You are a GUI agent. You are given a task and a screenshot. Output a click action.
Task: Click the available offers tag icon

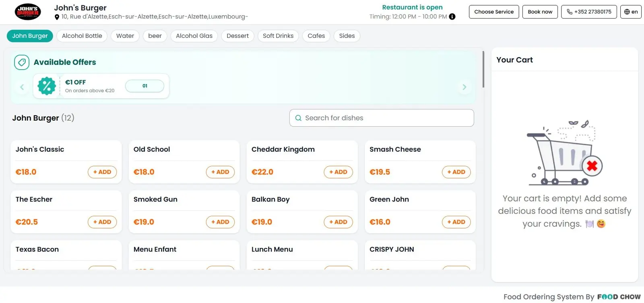(x=22, y=62)
